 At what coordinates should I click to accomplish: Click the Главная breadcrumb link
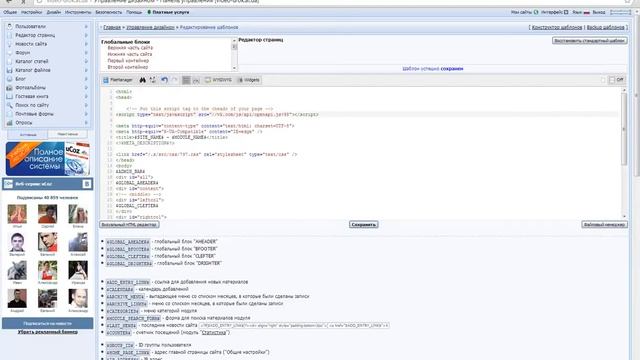(x=112, y=27)
